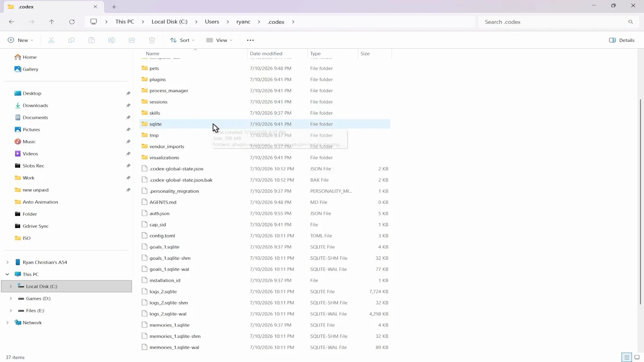Sort by the Size column header
644x362 pixels.
pos(365,53)
